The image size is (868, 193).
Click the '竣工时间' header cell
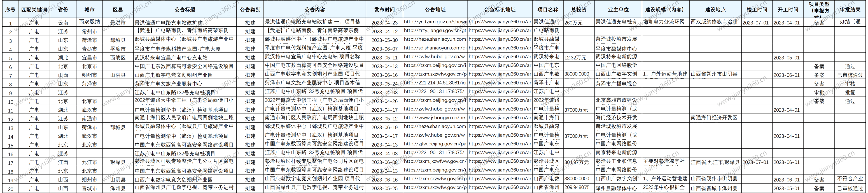point(757,10)
